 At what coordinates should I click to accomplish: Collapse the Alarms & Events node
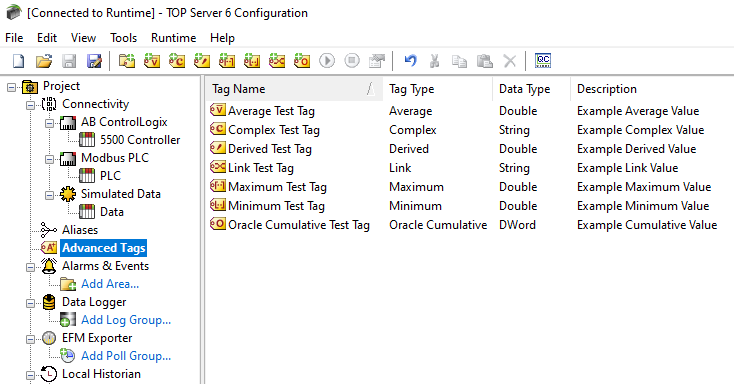[x=30, y=267]
